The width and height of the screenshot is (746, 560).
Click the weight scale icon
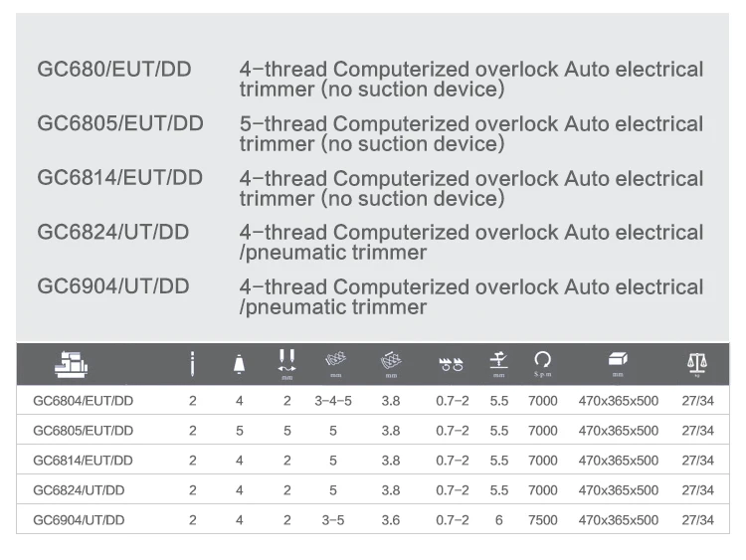click(697, 363)
